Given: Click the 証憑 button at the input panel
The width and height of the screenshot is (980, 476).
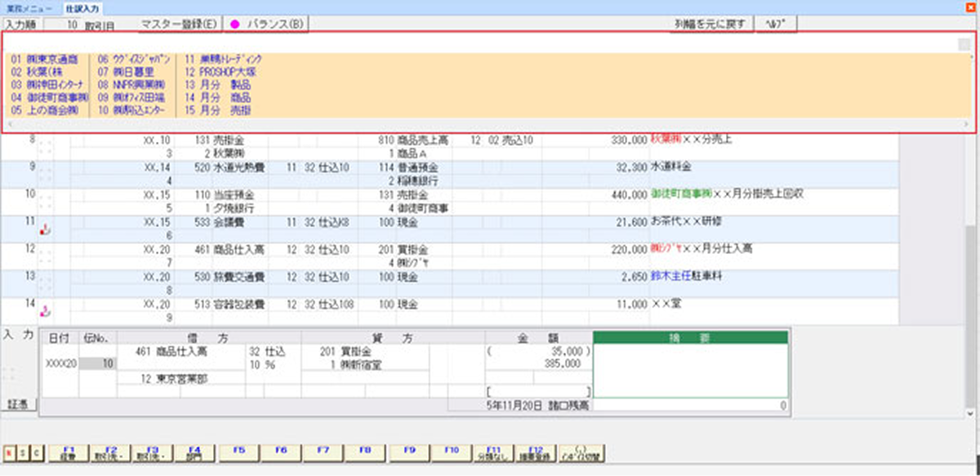Looking at the screenshot, I should [x=17, y=403].
